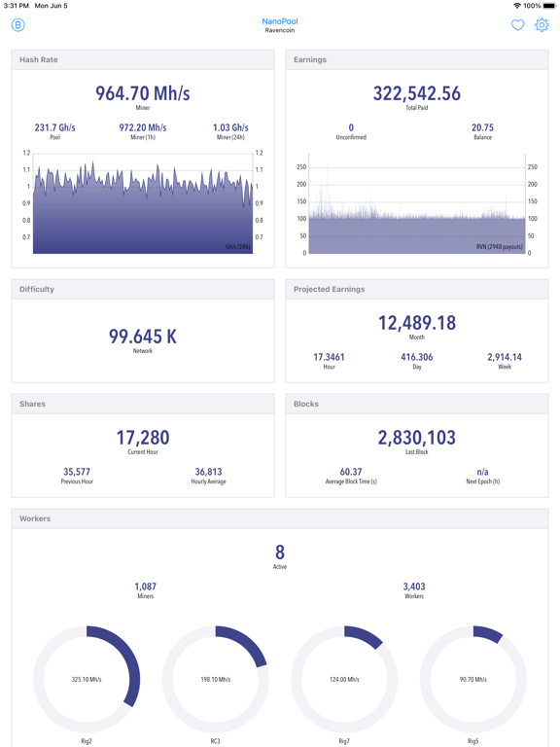Tap the 3,403 Workers value
This screenshot has height=747, width=560.
pos(414,587)
